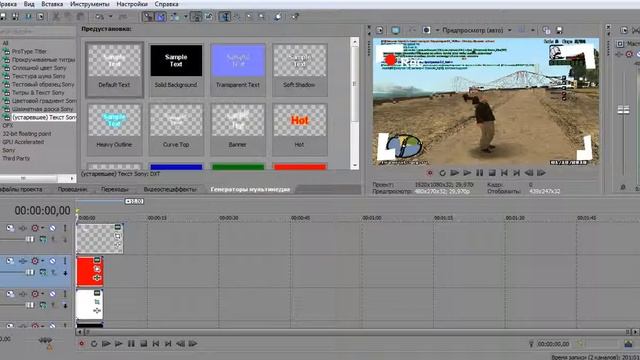Image resolution: width=640 pixels, height=360 pixels.
Task: Click the Undo arrow icon
Action: (x=100, y=17)
